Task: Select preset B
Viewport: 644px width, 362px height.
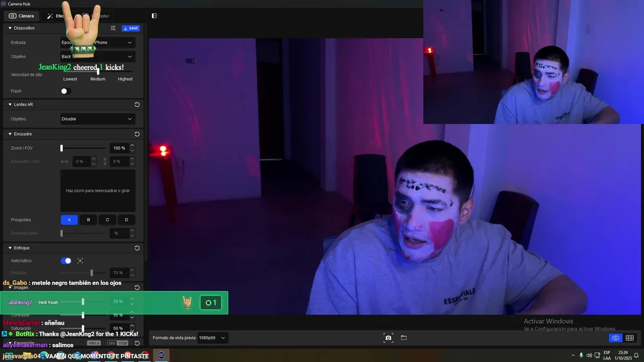Action: [x=89, y=220]
